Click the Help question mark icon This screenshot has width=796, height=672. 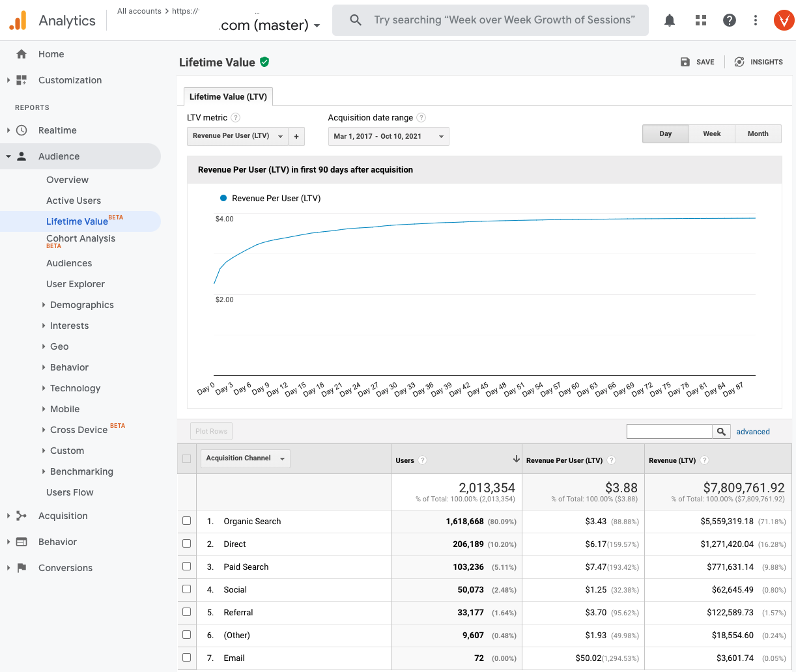coord(729,20)
